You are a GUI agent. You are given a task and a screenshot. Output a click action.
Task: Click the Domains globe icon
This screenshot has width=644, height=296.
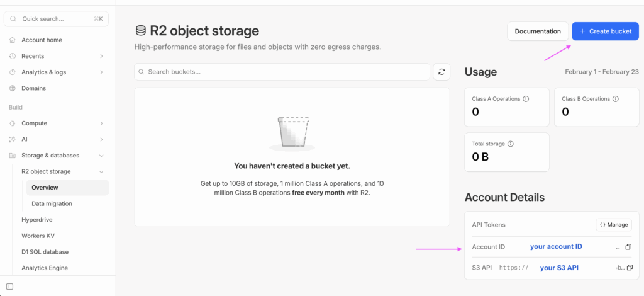point(13,88)
